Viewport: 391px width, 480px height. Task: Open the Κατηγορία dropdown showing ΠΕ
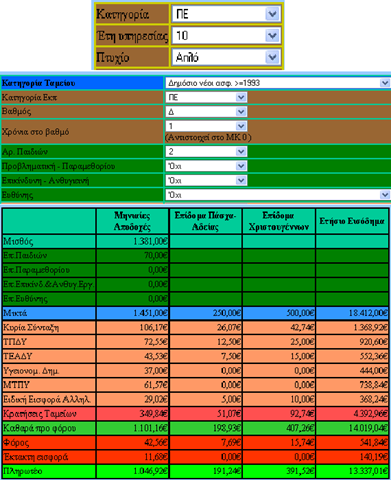226,14
